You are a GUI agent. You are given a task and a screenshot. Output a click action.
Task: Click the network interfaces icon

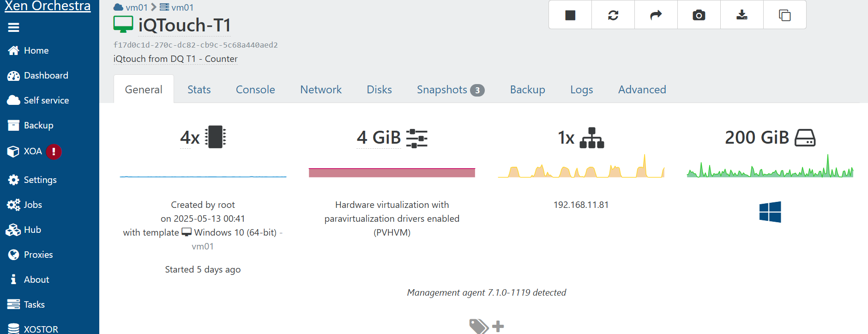point(592,138)
